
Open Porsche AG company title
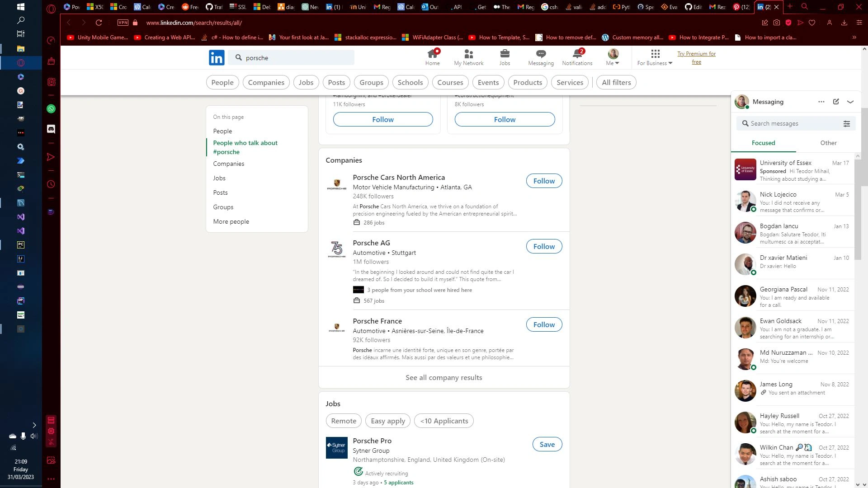pos(372,243)
